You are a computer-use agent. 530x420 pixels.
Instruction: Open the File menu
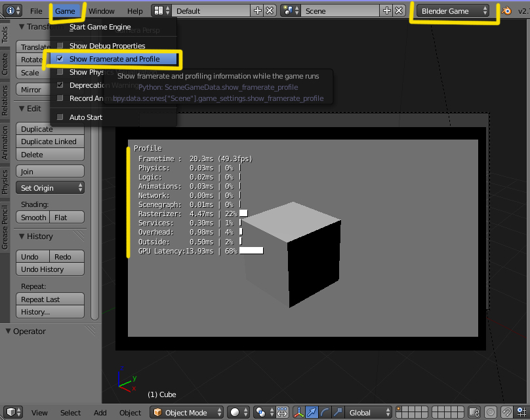pos(36,10)
